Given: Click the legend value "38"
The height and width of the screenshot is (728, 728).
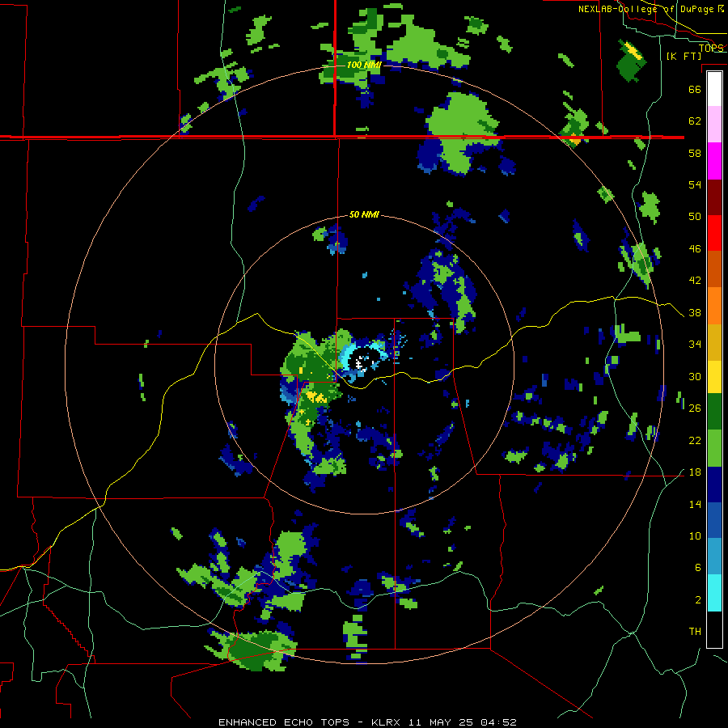Looking at the screenshot, I should coord(695,313).
